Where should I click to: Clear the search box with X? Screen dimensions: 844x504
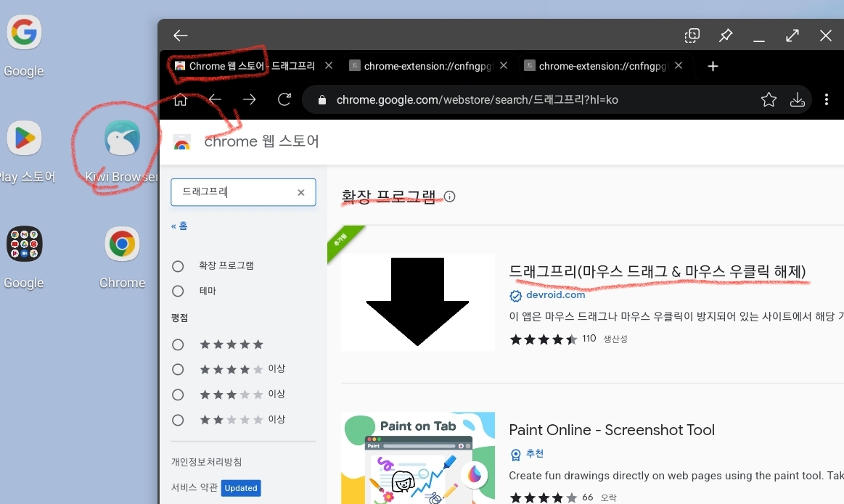tap(301, 193)
